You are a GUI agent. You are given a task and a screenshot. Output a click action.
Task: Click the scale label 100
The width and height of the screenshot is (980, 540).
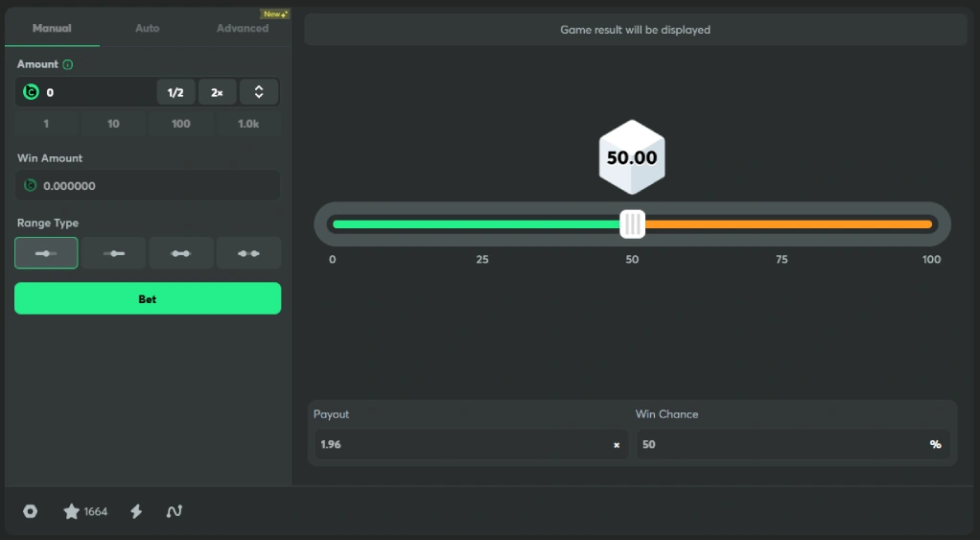[931, 259]
